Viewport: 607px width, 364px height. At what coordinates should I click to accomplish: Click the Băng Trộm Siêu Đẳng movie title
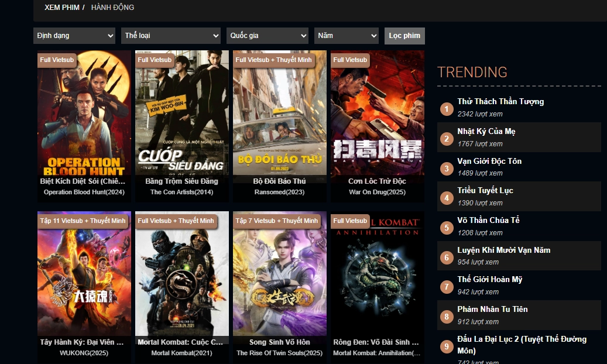point(181,181)
